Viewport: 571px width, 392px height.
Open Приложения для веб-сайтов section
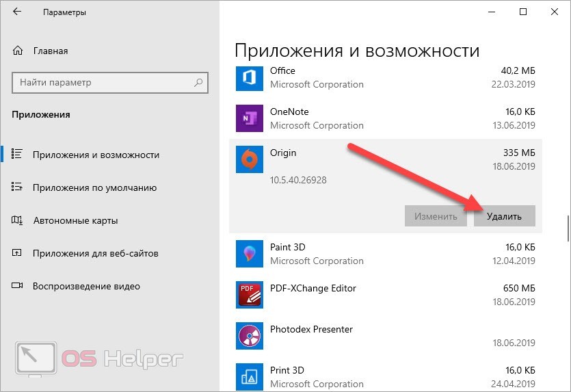96,254
